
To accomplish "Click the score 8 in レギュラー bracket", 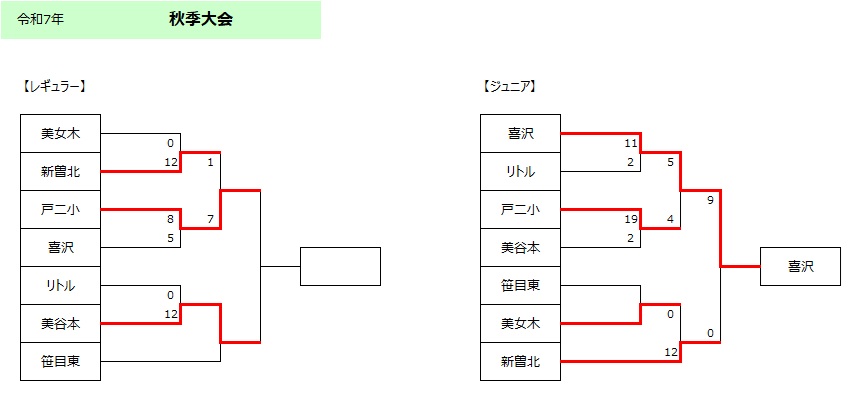I will 172,219.
